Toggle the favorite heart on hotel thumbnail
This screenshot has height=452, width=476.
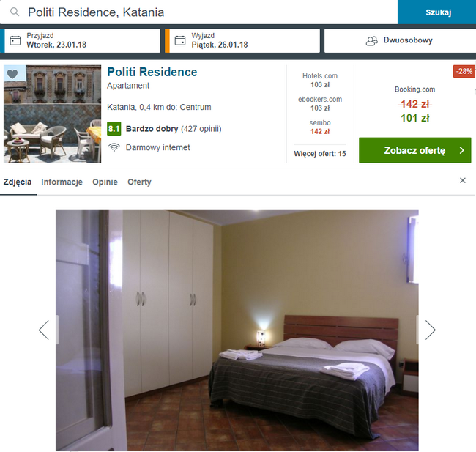point(12,74)
